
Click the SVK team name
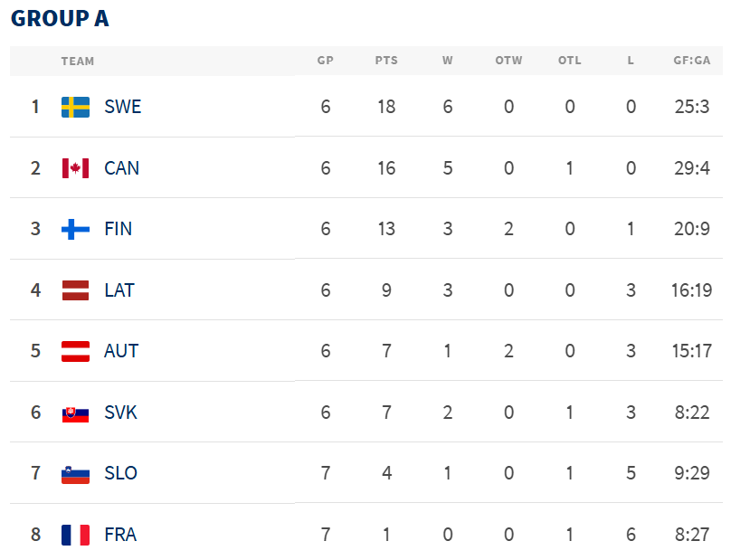[x=120, y=413]
